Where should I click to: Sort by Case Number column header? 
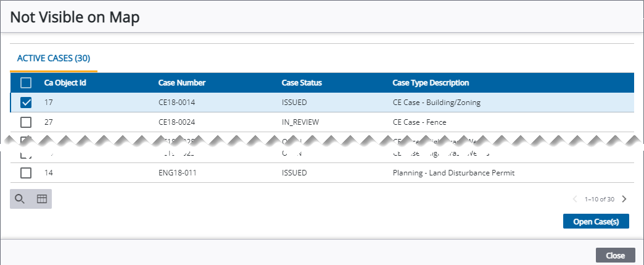(182, 83)
